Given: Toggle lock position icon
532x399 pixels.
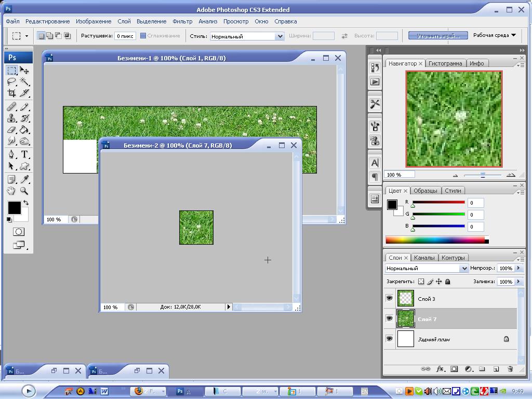Looking at the screenshot, I should [438, 281].
